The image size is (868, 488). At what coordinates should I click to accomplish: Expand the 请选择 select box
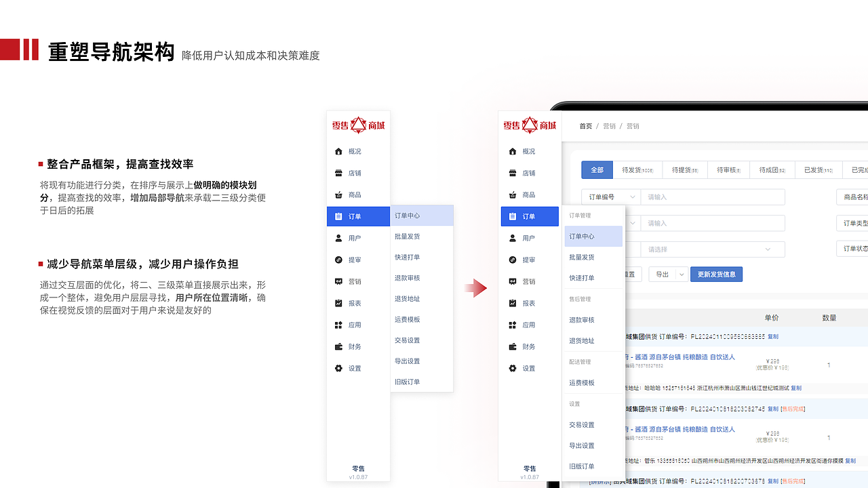point(713,249)
